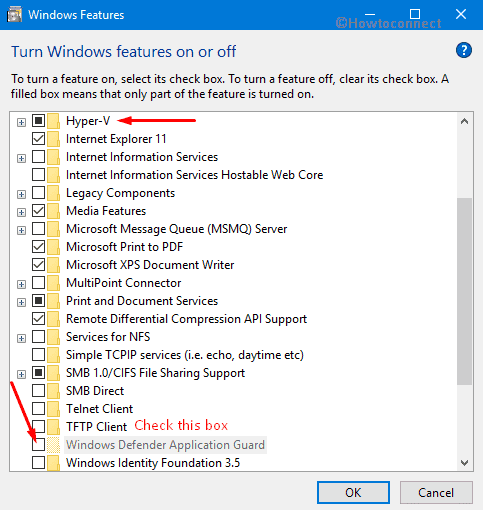Screen dimensions: 483x510
Task: Click the Hyper-V folder icon
Action: pyautogui.click(x=53, y=121)
